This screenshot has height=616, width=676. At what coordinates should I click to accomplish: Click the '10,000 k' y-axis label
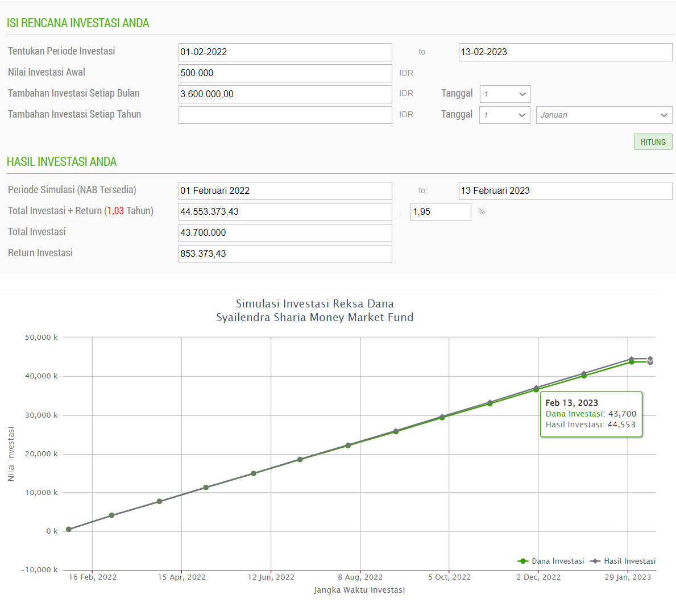tap(42, 492)
